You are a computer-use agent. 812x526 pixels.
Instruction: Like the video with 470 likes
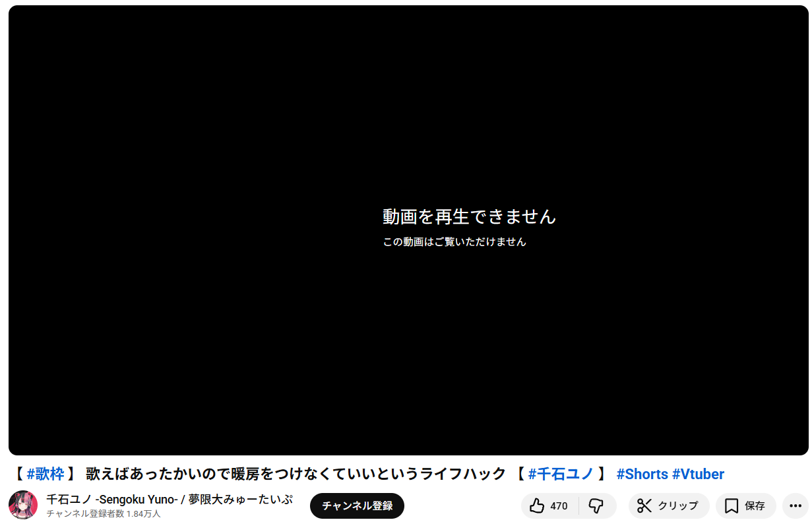pos(549,506)
